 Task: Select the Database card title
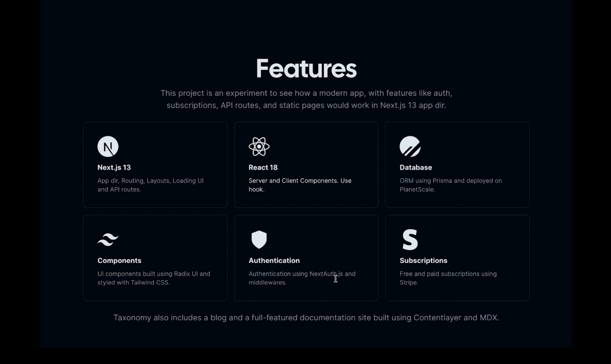click(416, 168)
